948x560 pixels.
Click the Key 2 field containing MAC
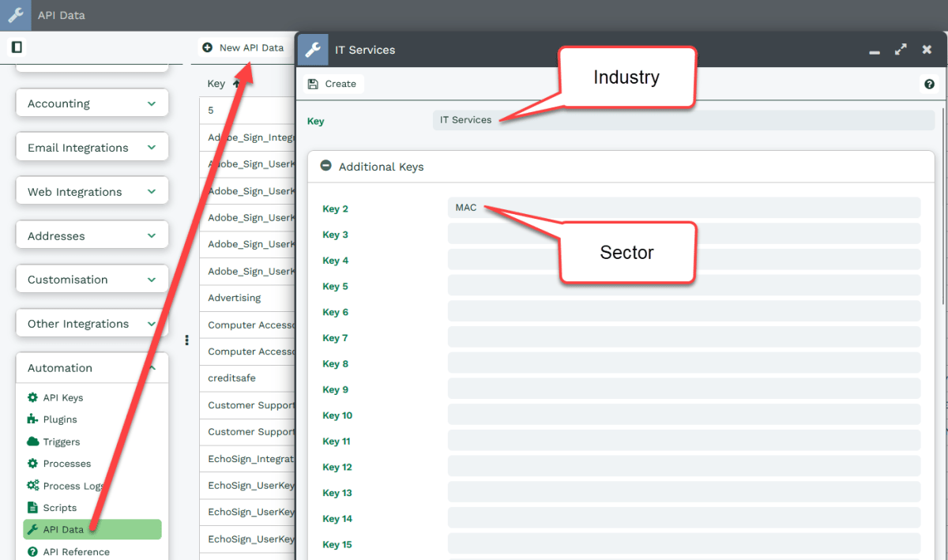tap(683, 209)
